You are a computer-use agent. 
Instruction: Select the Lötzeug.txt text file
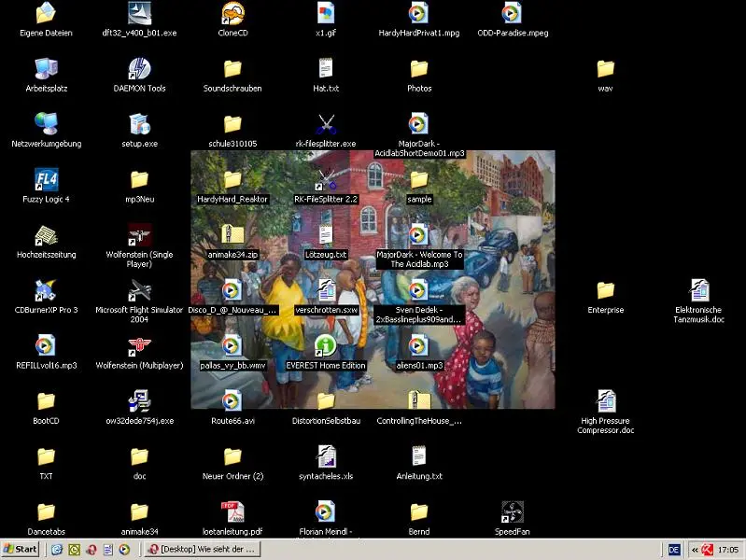coord(326,235)
